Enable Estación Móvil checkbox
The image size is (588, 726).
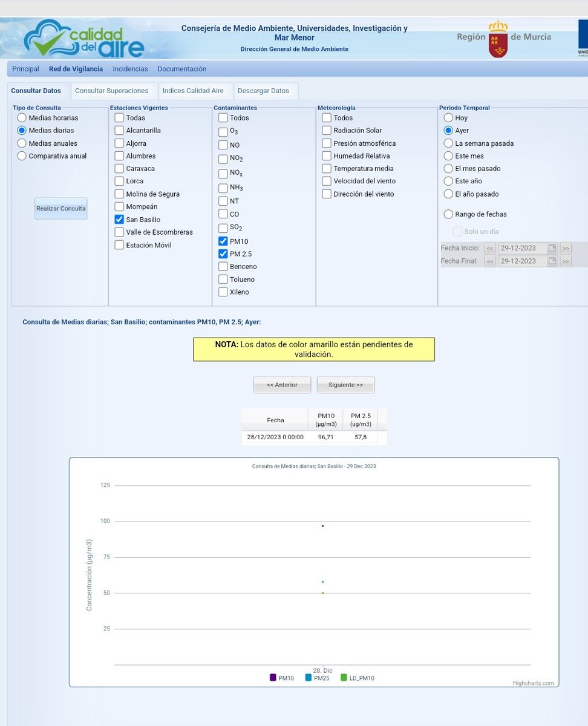120,245
